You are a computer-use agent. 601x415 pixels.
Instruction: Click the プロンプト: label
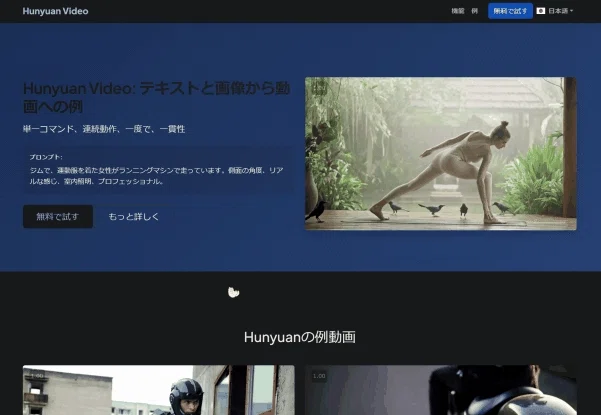pos(46,157)
